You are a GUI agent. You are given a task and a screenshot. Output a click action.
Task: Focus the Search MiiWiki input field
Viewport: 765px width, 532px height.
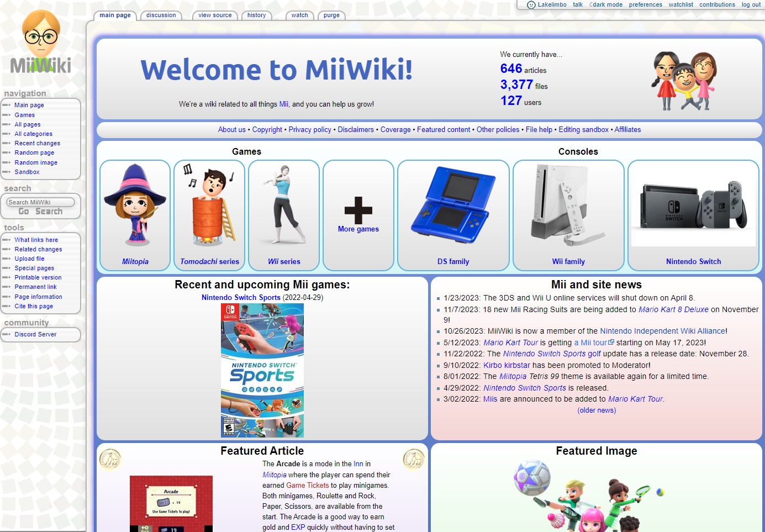(40, 202)
